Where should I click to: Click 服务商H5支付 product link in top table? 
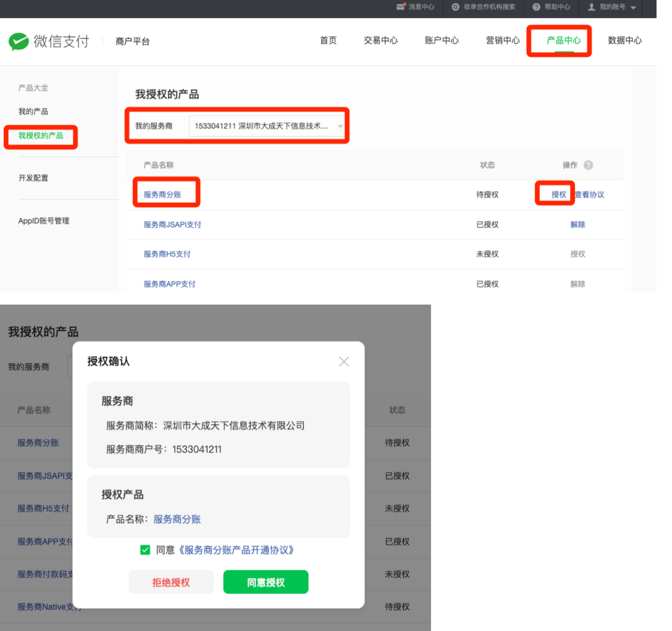pyautogui.click(x=167, y=254)
